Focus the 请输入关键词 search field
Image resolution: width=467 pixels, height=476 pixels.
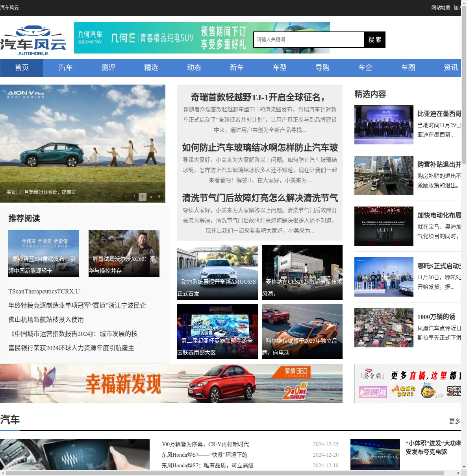pos(309,40)
